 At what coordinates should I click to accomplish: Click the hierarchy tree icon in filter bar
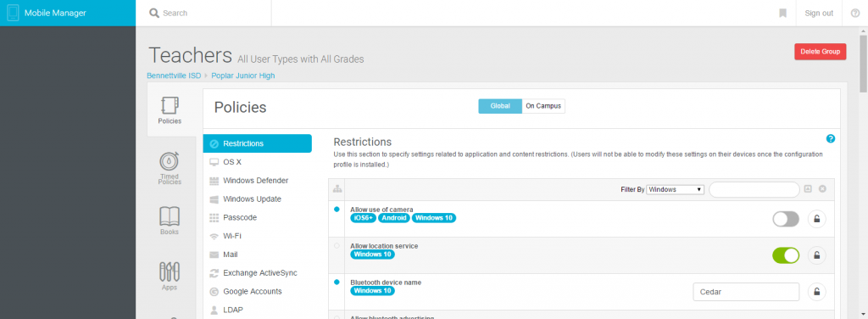click(x=337, y=189)
